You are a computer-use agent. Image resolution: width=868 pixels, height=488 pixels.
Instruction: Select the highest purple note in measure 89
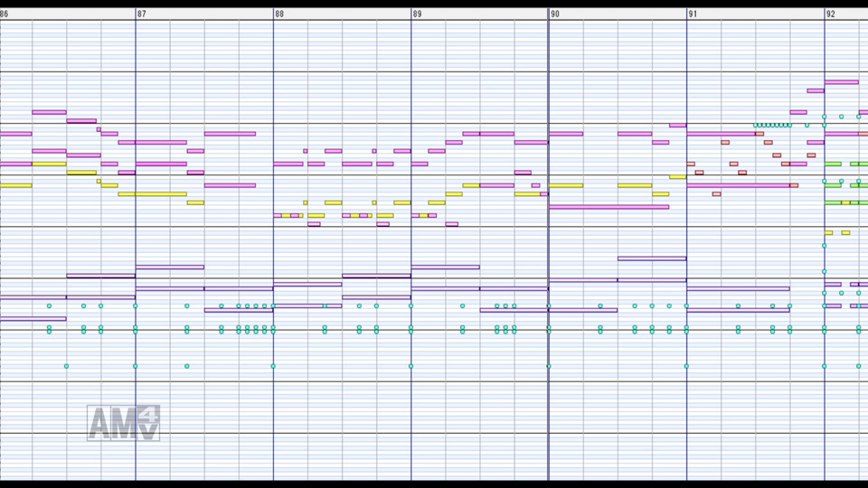point(446,267)
